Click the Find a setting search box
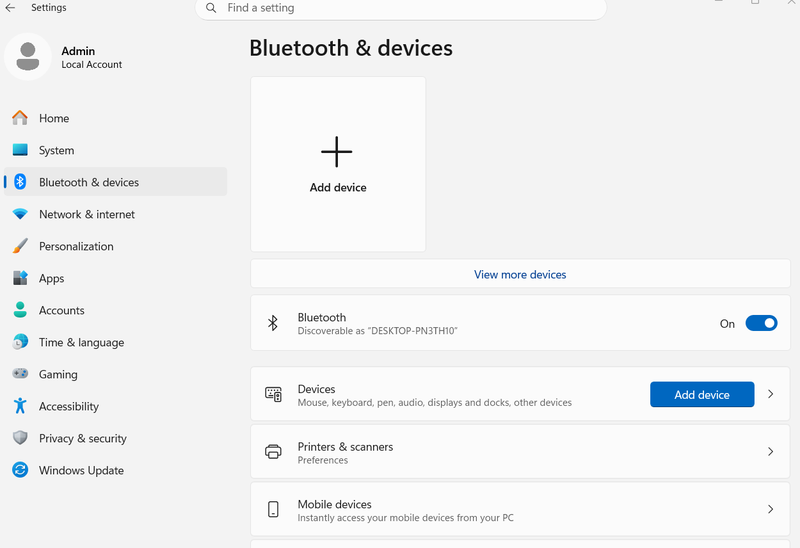 pyautogui.click(x=401, y=8)
